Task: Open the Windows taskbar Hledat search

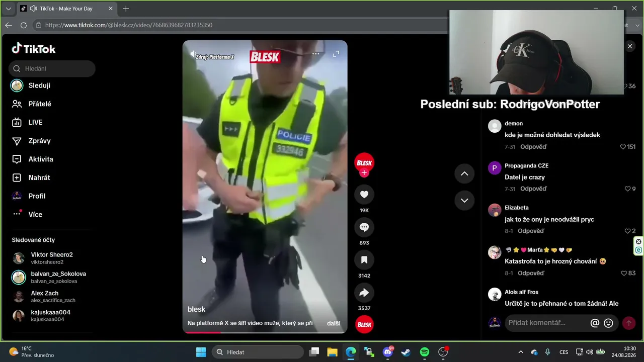Action: 258,352
